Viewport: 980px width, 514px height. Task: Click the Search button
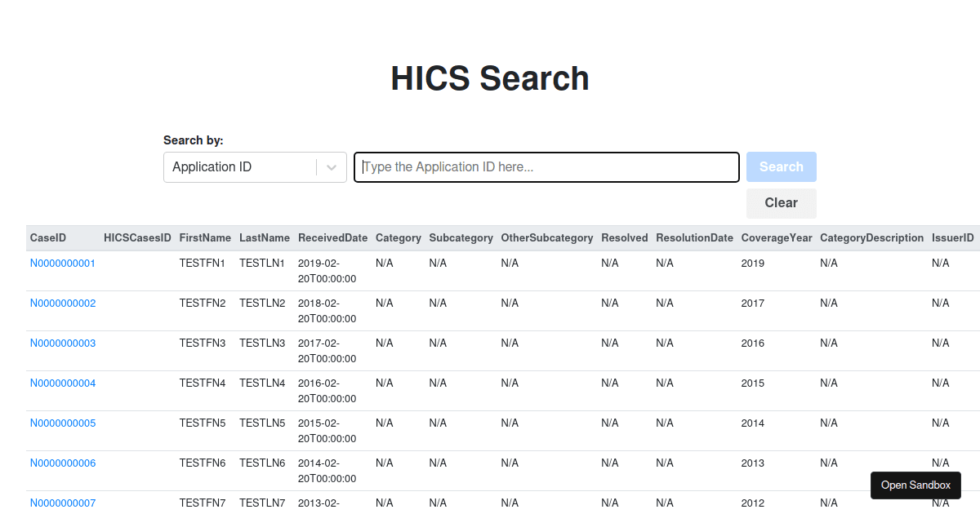click(782, 167)
